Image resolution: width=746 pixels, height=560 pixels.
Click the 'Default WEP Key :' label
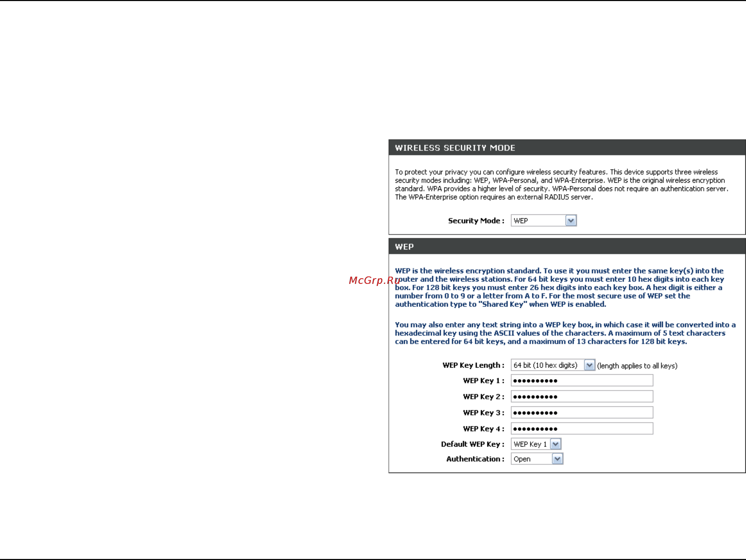click(x=473, y=444)
